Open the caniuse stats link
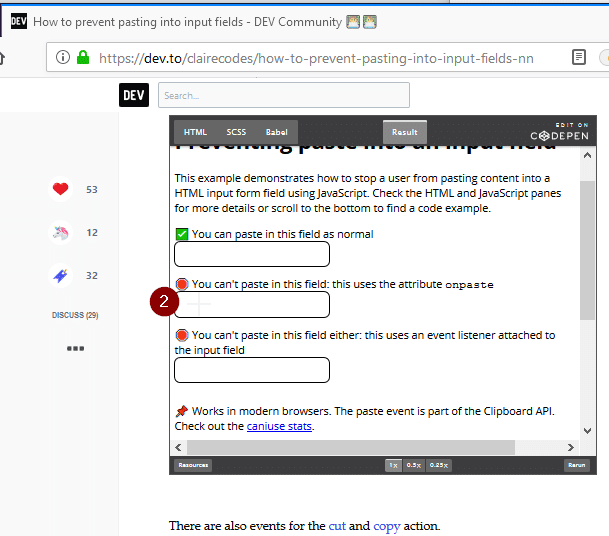The width and height of the screenshot is (609, 536). [x=279, y=426]
